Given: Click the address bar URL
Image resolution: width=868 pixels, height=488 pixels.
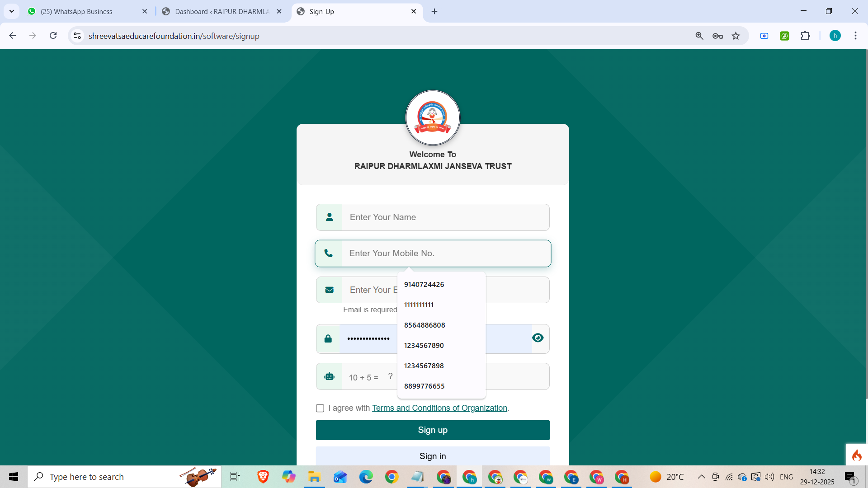Looking at the screenshot, I should coord(174,36).
